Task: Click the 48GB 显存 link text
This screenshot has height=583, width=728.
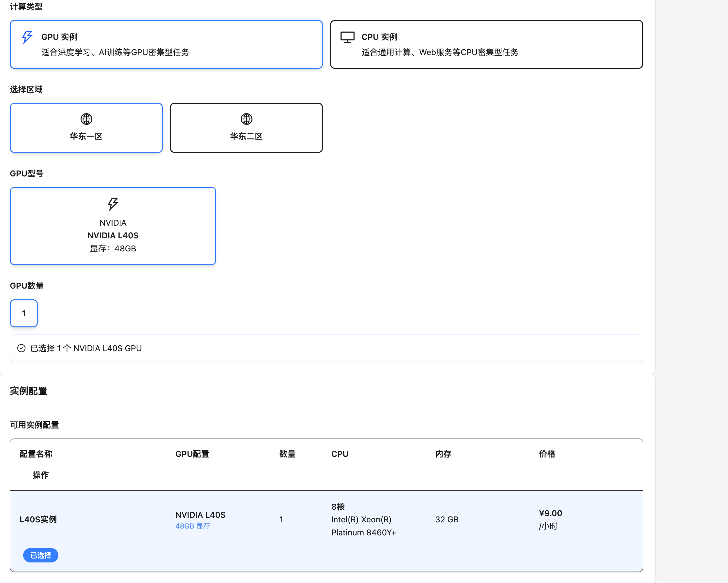Action: click(x=192, y=526)
